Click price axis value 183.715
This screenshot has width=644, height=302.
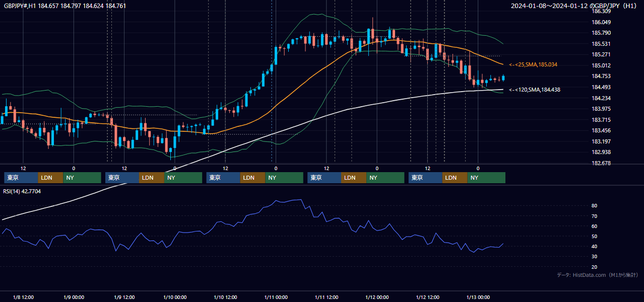[601, 120]
